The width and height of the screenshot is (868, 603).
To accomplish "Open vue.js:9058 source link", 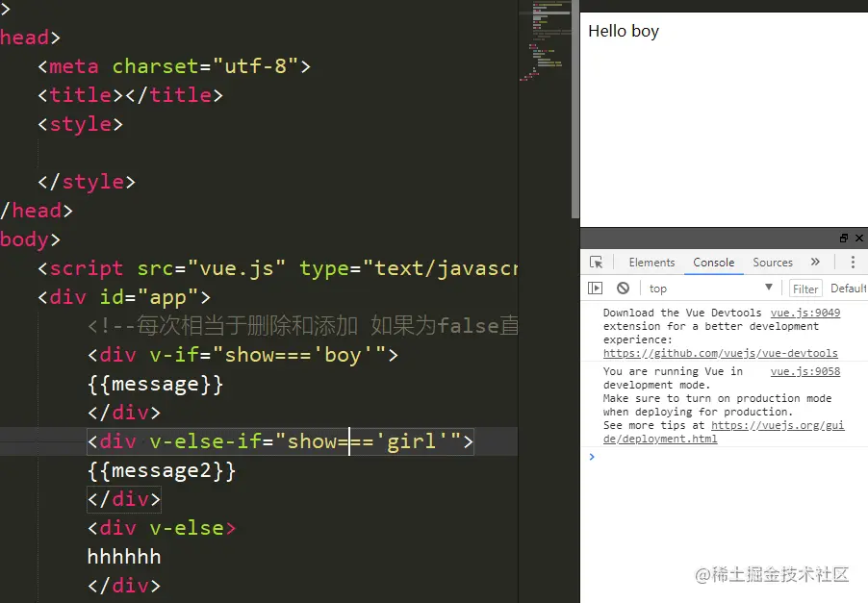I will [x=804, y=371].
